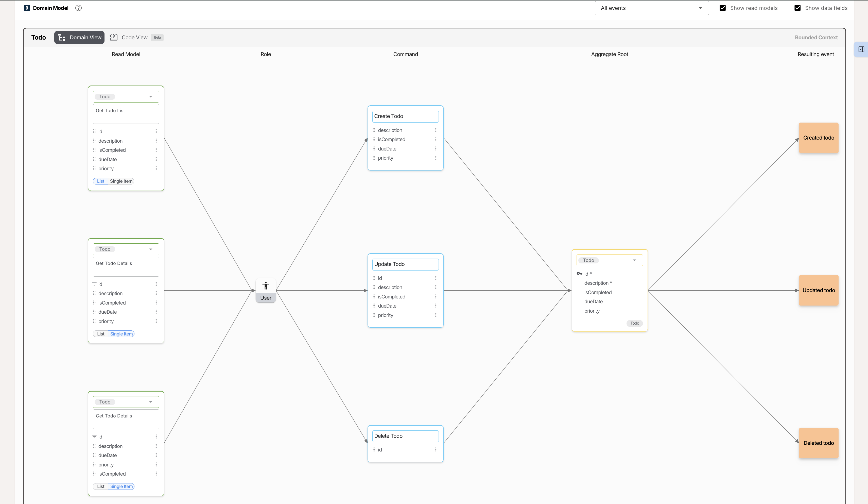Image resolution: width=868 pixels, height=504 pixels.
Task: Expand Todo dropdown in Aggregate Root card
Action: tap(634, 260)
